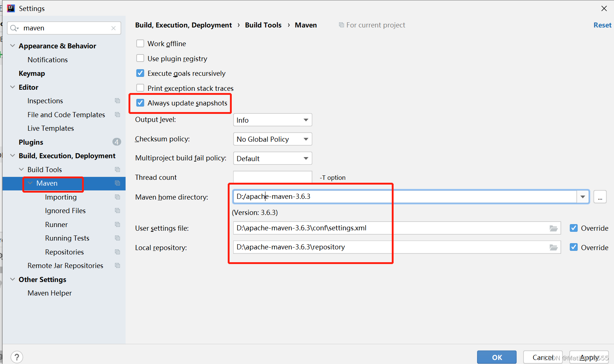Click the Reset link
This screenshot has width=614, height=364.
(602, 25)
